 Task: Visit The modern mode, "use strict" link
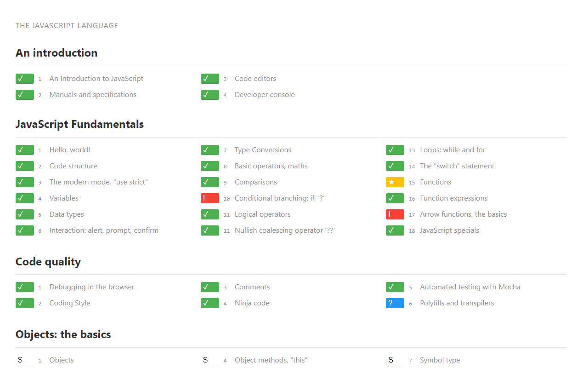coord(99,182)
